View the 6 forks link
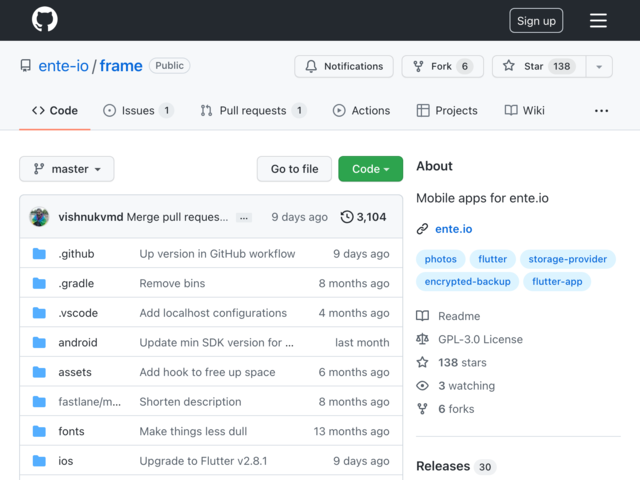The height and width of the screenshot is (480, 640). (445, 409)
